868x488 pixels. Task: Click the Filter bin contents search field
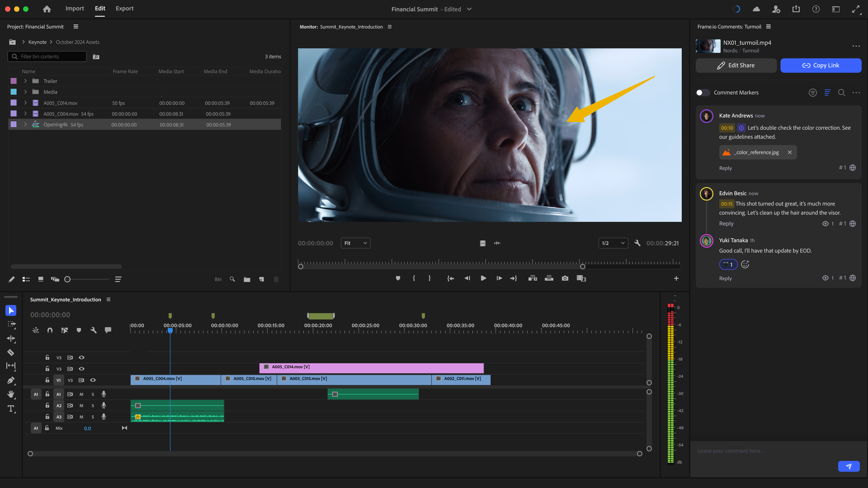(51, 56)
